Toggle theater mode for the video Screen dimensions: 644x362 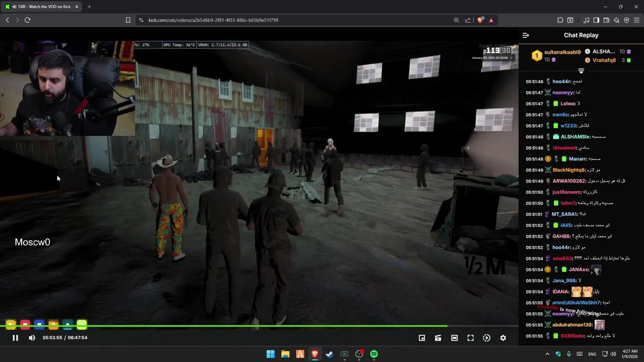coord(454,338)
